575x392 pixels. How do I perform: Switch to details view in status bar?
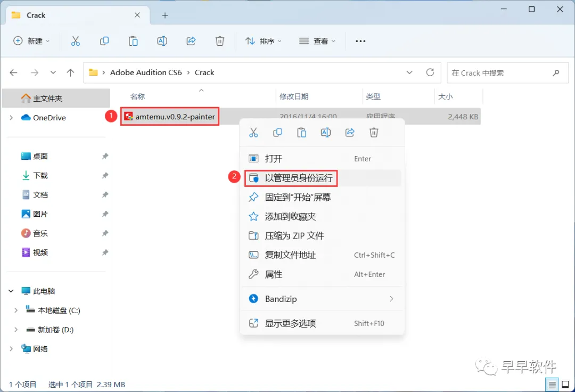tap(552, 385)
